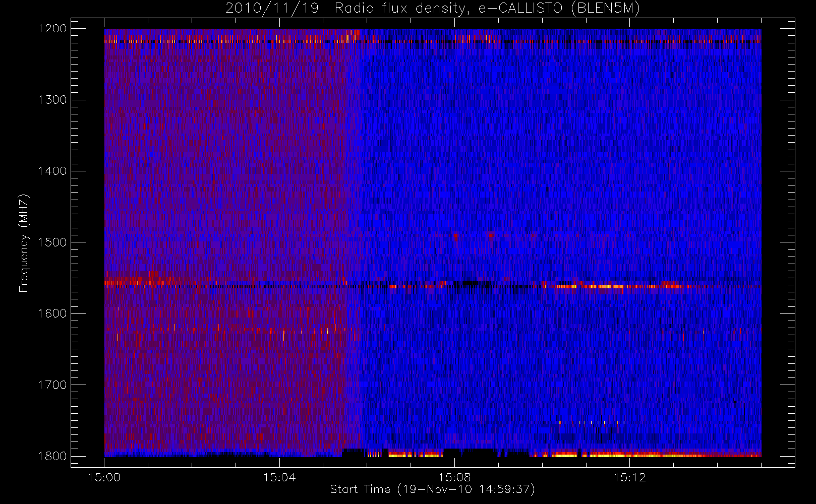This screenshot has width=816, height=504.
Task: Click the plot title 'Radio flux density, e-CALLISTO (BLEN5M)'
Action: point(487,9)
